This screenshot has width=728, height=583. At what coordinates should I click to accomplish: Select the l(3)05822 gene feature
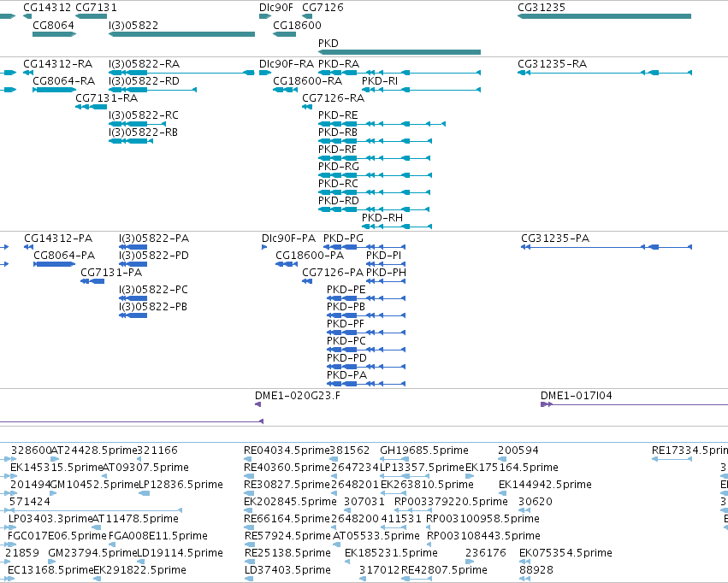coord(181,34)
